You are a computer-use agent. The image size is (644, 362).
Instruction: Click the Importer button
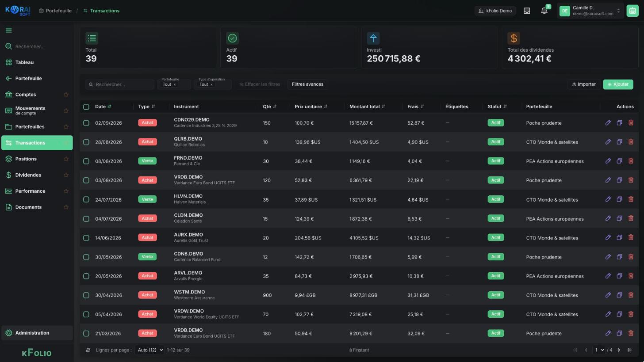tap(584, 84)
